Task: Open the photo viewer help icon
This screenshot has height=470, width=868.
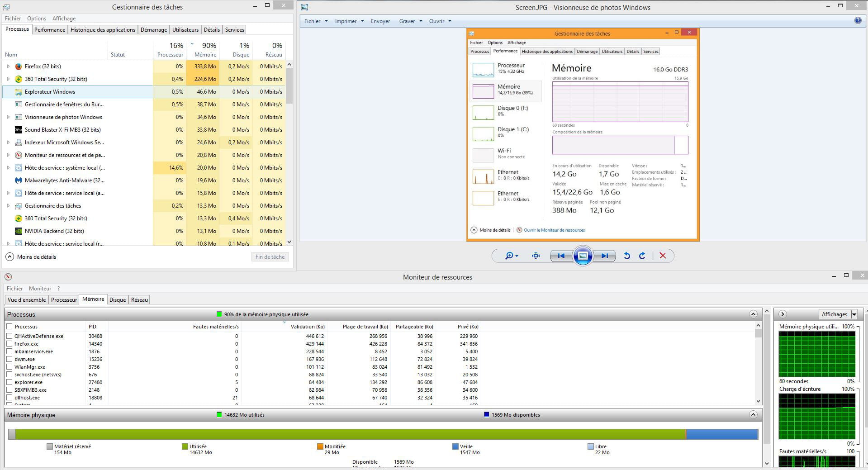Action: pos(858,21)
